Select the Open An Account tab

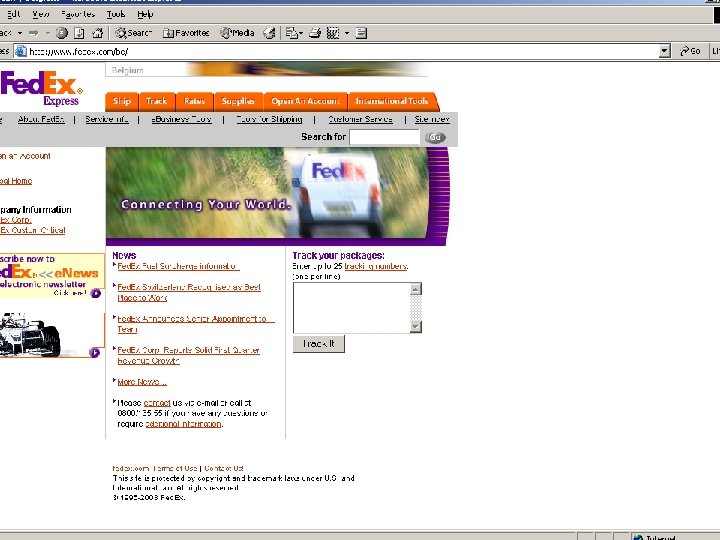(305, 101)
